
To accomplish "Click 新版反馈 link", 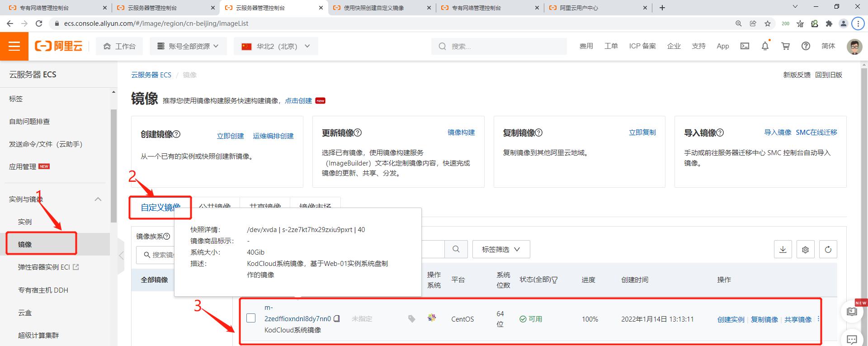I will [x=797, y=75].
